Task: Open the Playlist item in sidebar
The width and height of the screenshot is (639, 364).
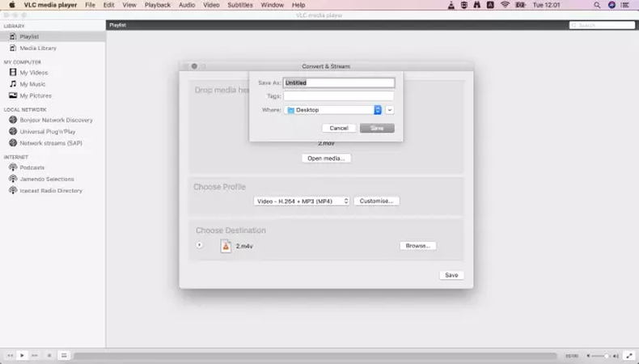Action: point(53,36)
